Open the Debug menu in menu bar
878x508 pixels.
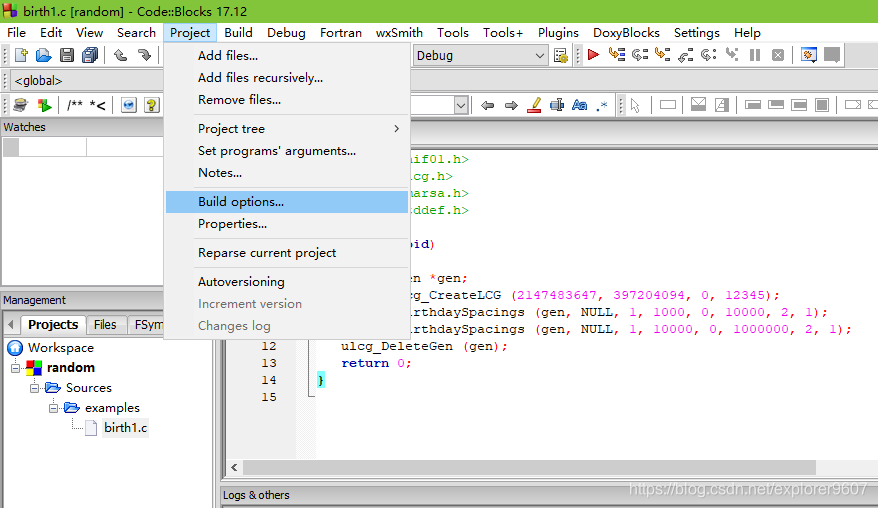pos(286,32)
